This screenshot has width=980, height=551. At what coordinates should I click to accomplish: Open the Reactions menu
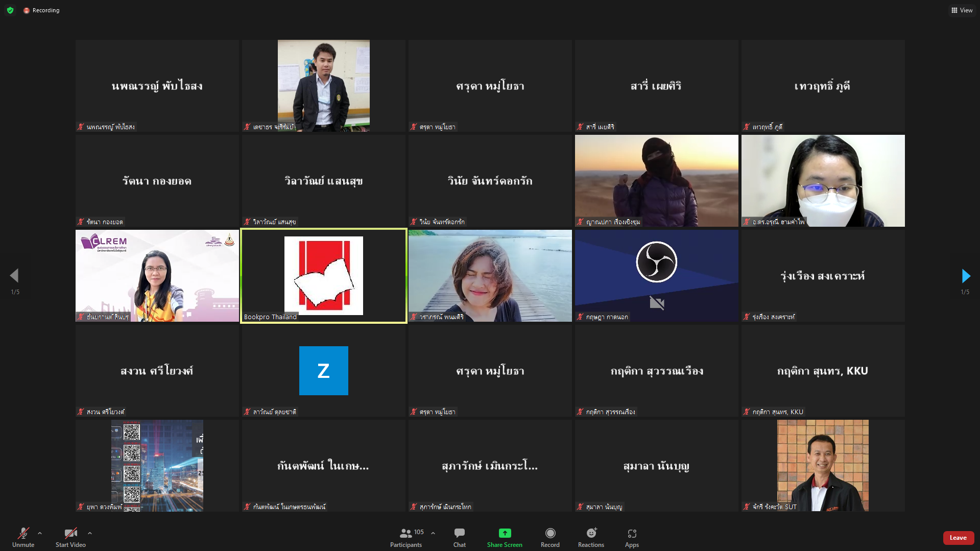[591, 537]
